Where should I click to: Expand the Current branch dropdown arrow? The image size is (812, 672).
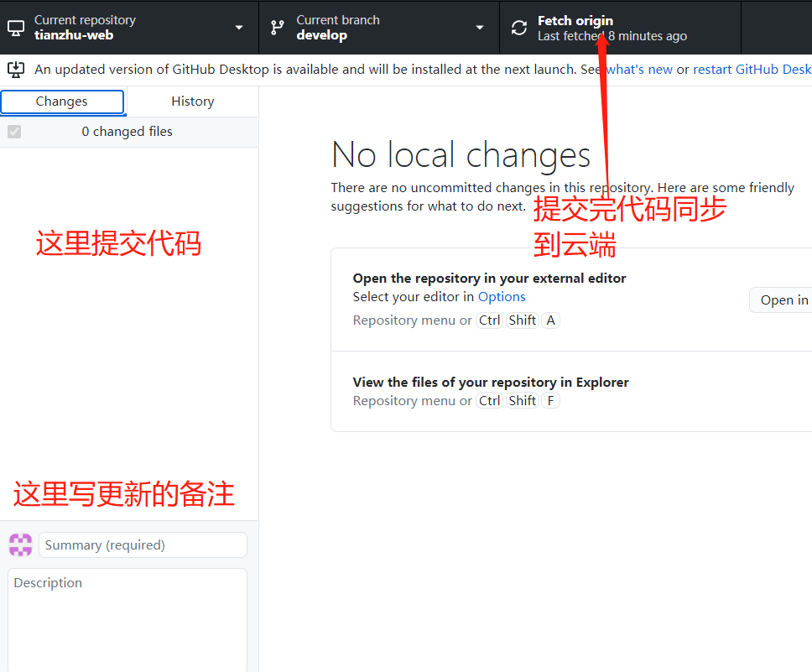pos(480,28)
